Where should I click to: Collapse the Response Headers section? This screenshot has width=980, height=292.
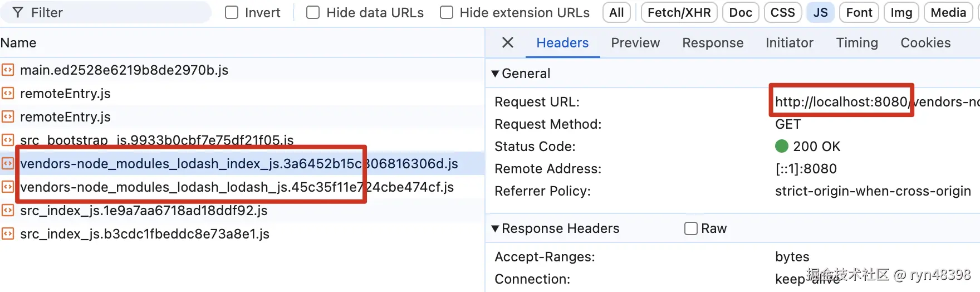[495, 228]
